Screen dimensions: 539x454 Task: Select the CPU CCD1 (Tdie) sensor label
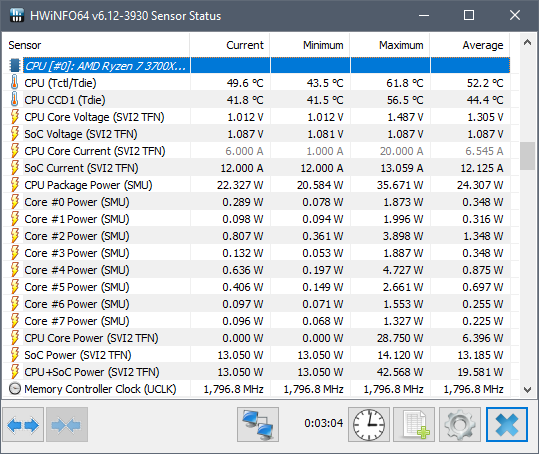coord(65,100)
